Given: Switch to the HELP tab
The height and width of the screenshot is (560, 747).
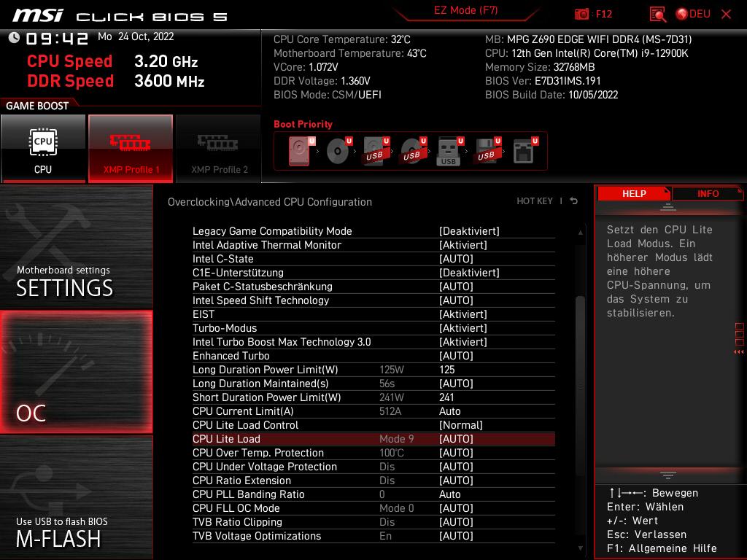Looking at the screenshot, I should pos(634,194).
